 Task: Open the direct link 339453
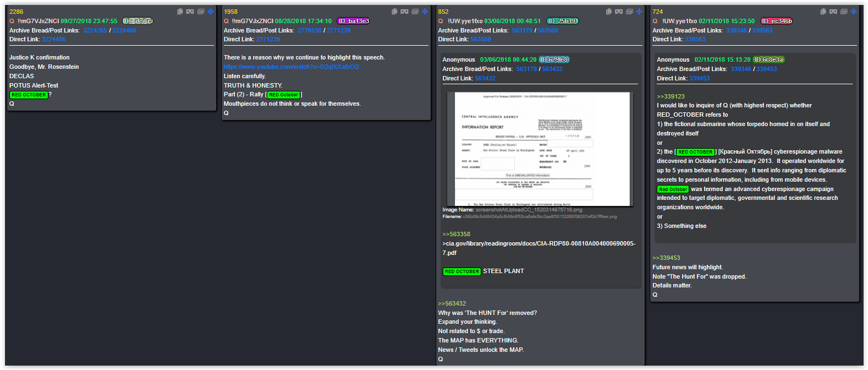700,78
